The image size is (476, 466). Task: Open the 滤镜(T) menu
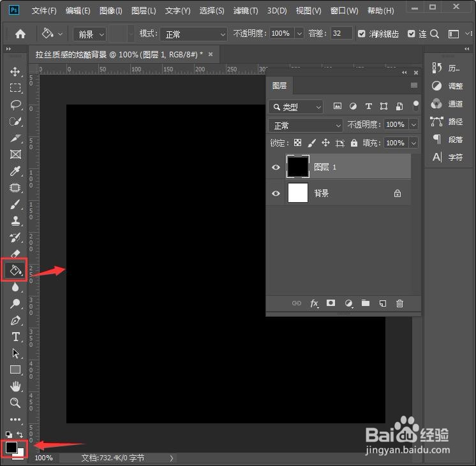click(x=246, y=11)
